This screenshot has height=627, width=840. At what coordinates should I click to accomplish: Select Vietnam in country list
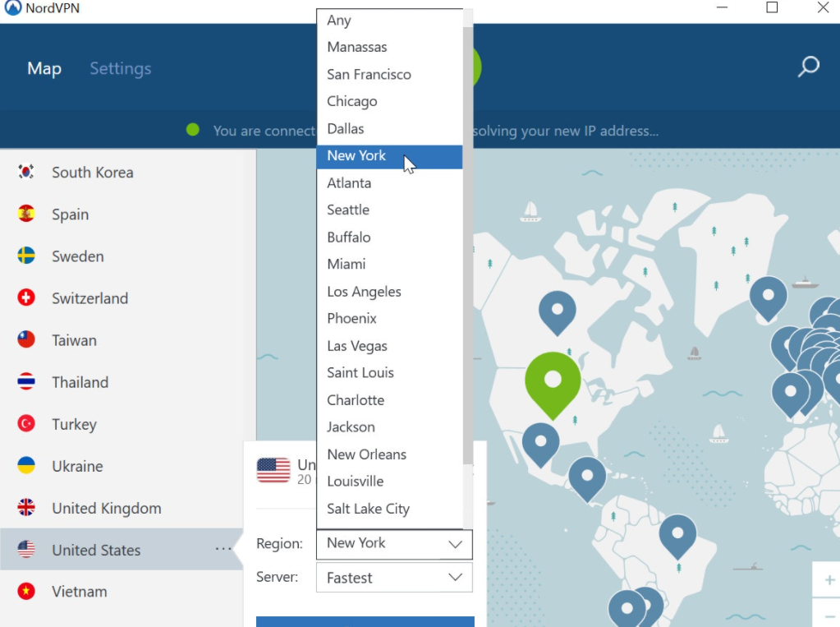[x=121, y=592]
